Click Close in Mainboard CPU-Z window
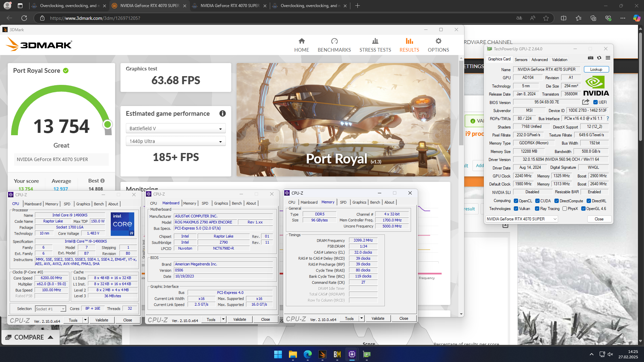 (x=265, y=319)
